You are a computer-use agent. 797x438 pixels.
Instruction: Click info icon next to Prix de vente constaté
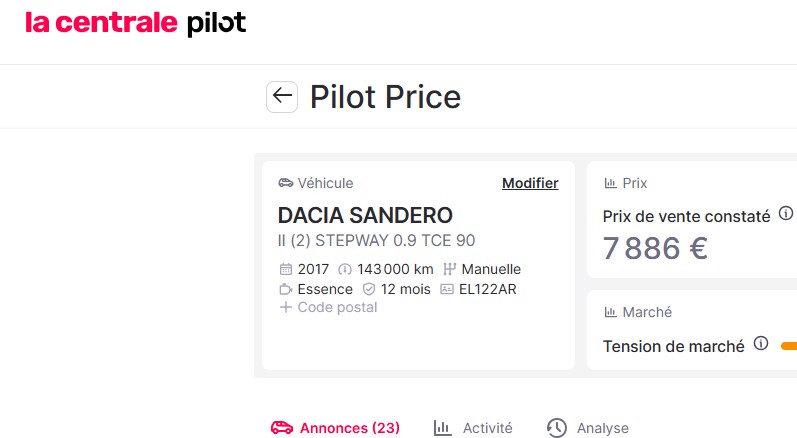(786, 214)
